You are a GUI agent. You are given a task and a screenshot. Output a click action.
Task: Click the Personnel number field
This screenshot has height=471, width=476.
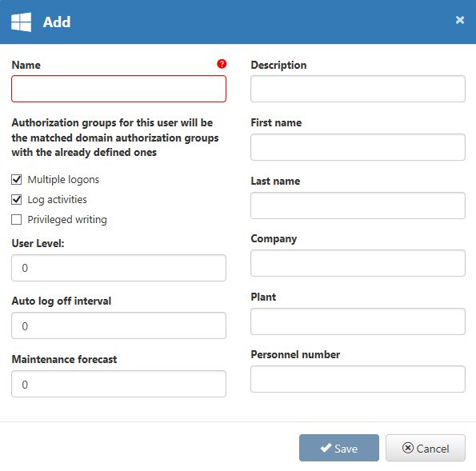point(358,379)
